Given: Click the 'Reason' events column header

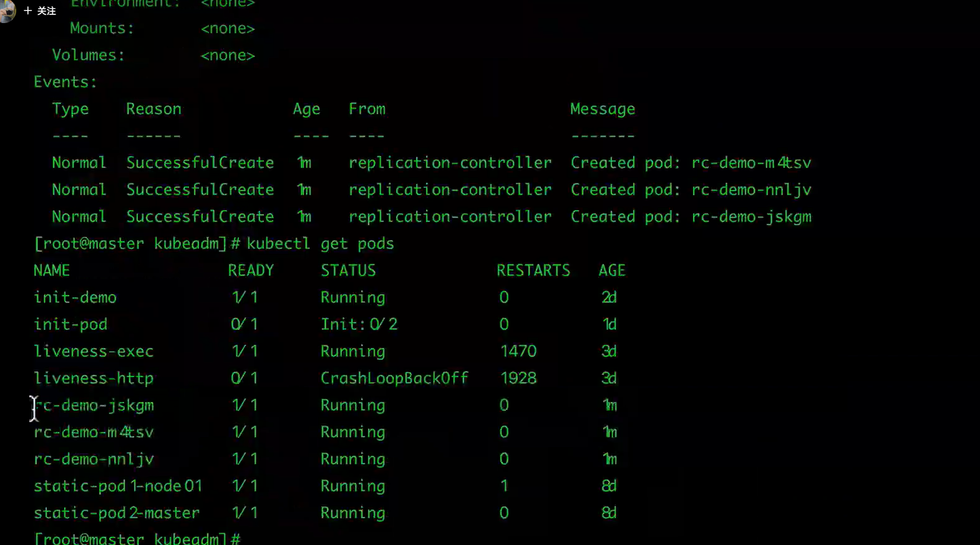Looking at the screenshot, I should (153, 109).
